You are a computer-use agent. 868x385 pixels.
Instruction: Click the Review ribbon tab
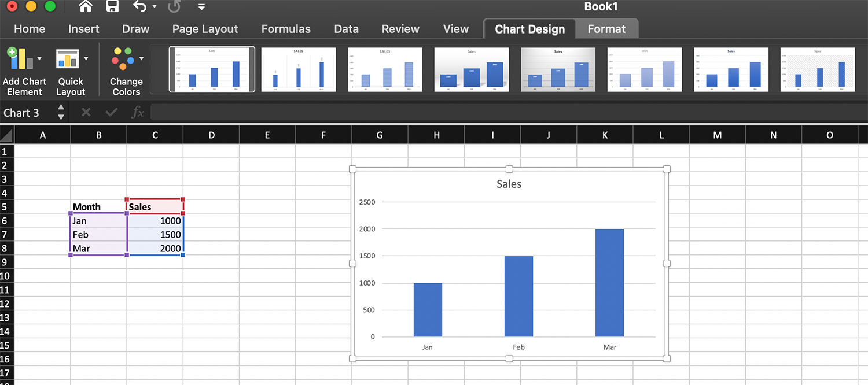click(400, 28)
